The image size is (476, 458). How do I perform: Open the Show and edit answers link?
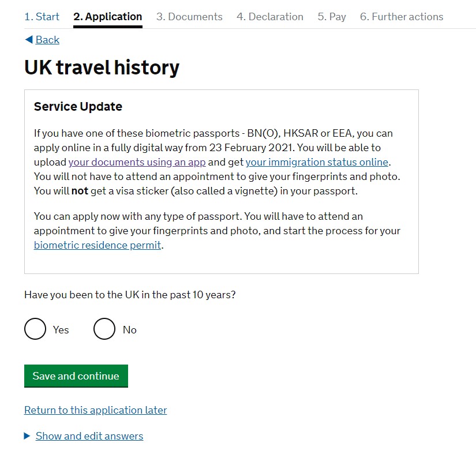(89, 436)
